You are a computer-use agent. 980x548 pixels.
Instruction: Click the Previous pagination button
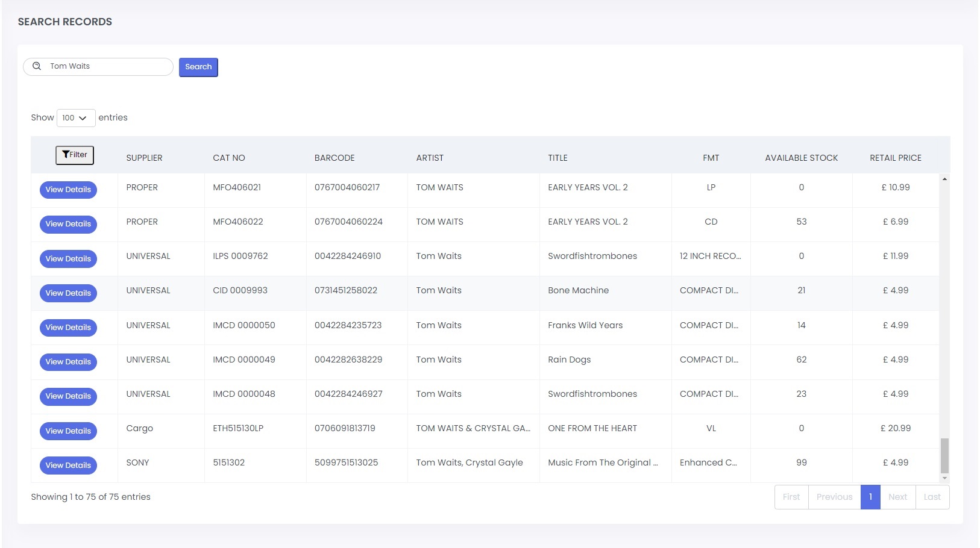[x=834, y=497]
